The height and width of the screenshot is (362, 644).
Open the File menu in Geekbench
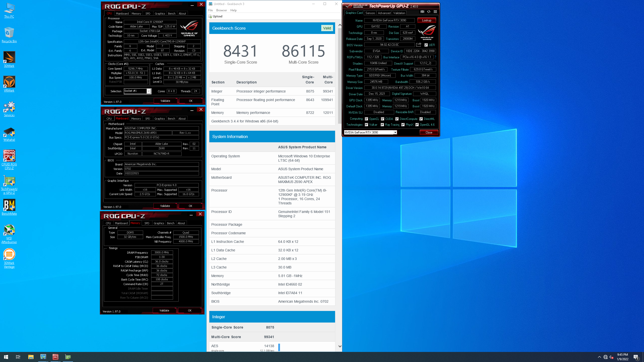(210, 10)
